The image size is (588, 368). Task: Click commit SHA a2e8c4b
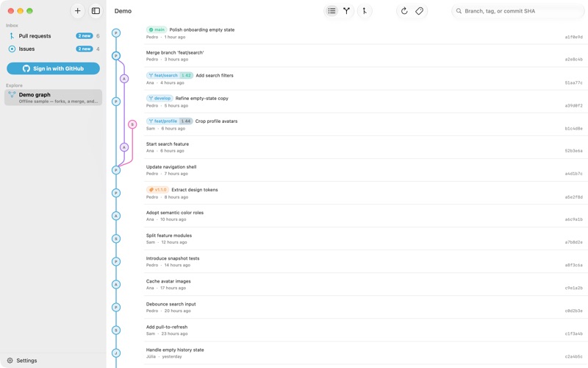coord(574,60)
